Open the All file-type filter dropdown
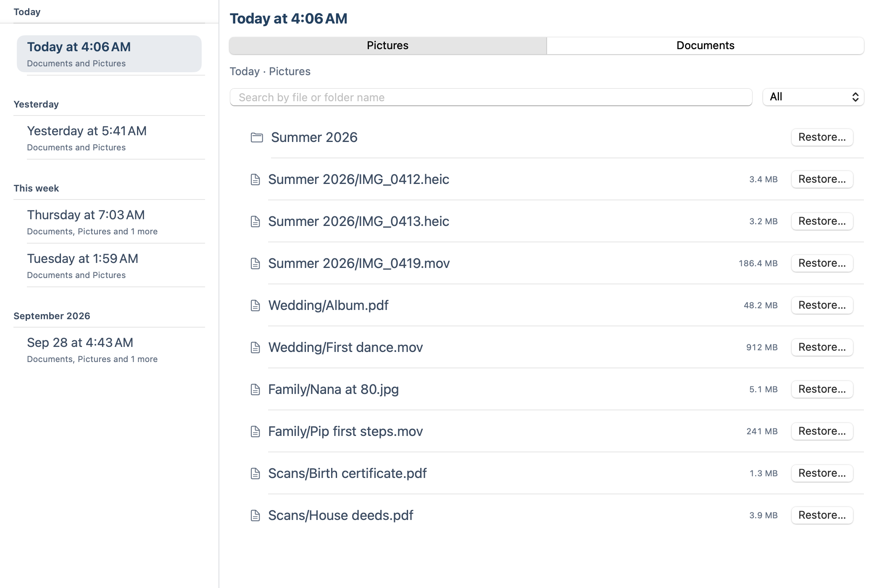Screen dimensions: 874x588 [x=813, y=97]
